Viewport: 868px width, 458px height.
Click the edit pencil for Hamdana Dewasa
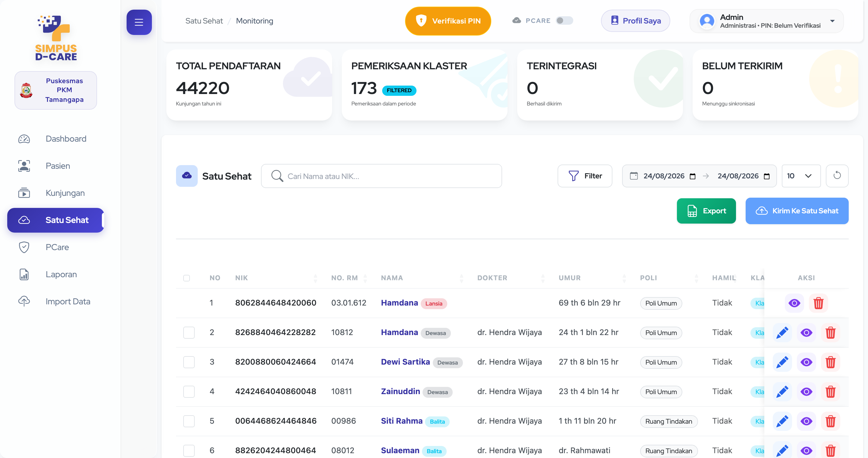click(782, 333)
